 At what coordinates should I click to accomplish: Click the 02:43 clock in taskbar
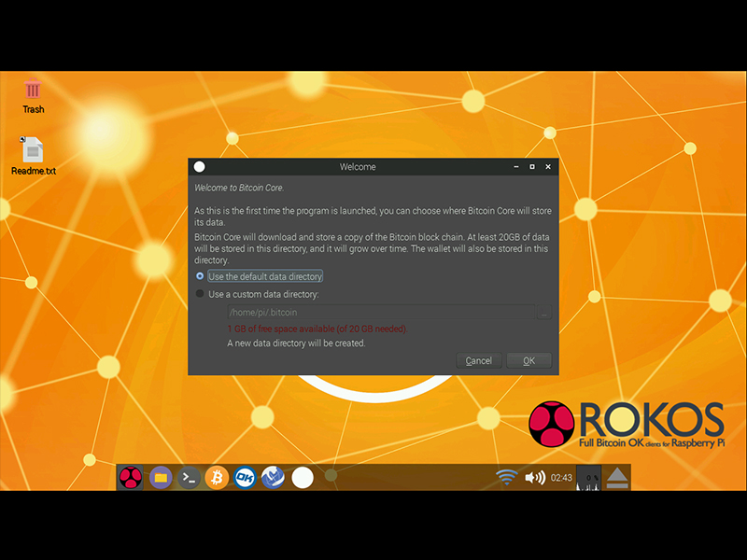coord(561,478)
